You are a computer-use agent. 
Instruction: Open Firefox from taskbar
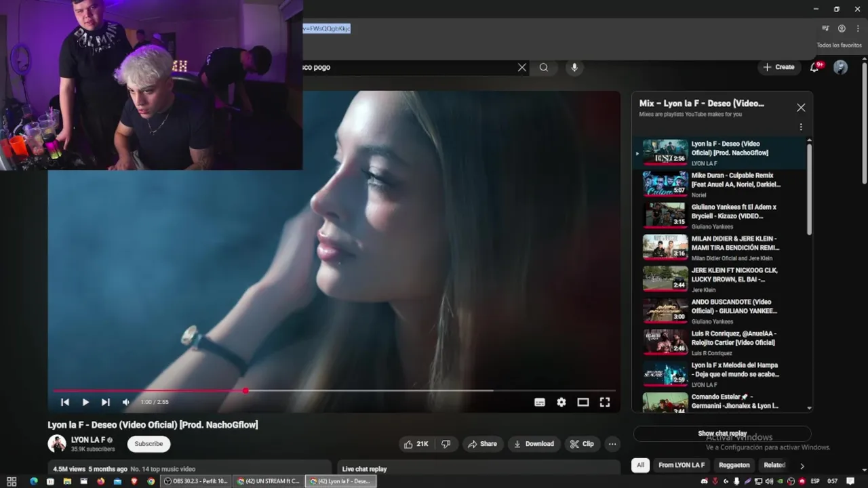(x=101, y=481)
